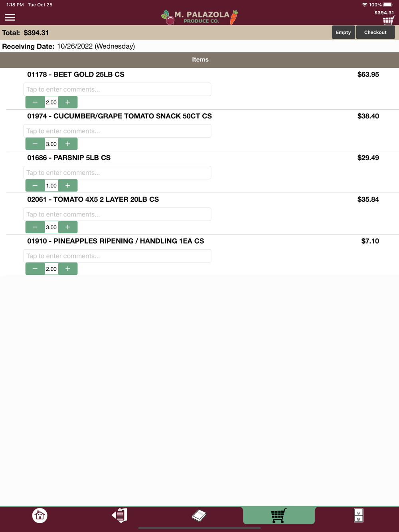Viewport: 399px width, 532px height.
Task: Click the Checkout button
Action: pyautogui.click(x=375, y=32)
